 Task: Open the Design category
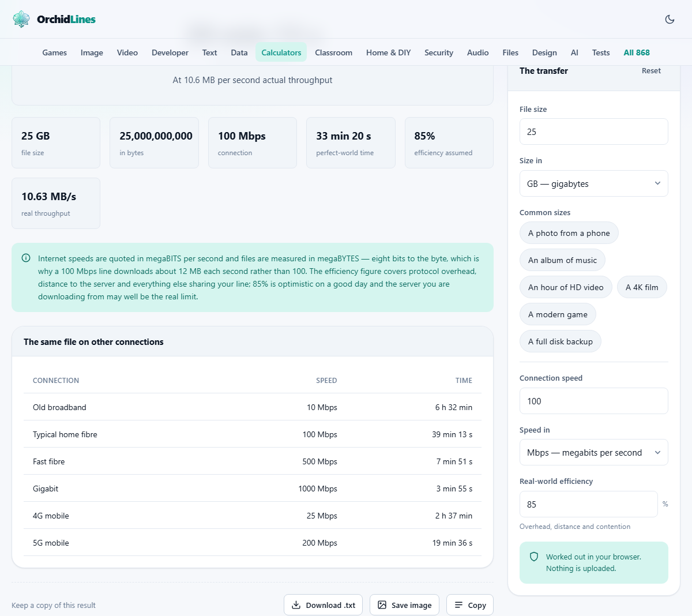pyautogui.click(x=544, y=52)
